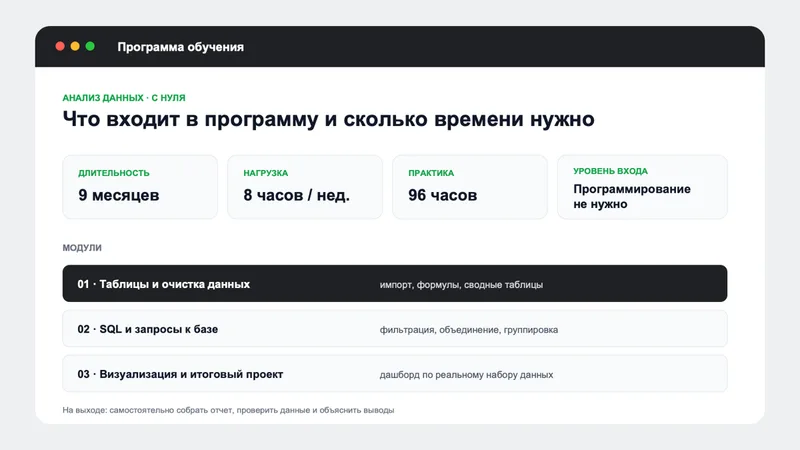Click description 'дашборд по реальному набору данных'
Image resolution: width=800 pixels, height=450 pixels.
click(x=466, y=374)
